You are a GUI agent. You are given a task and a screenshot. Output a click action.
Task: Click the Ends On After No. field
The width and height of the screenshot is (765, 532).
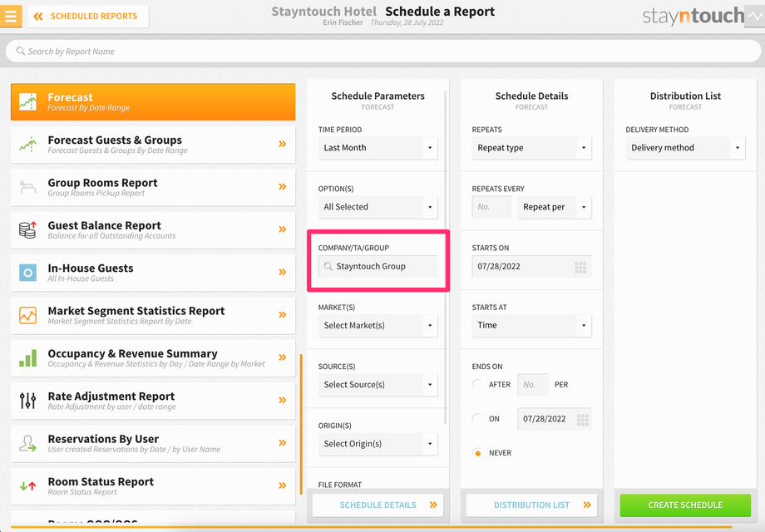(x=533, y=384)
